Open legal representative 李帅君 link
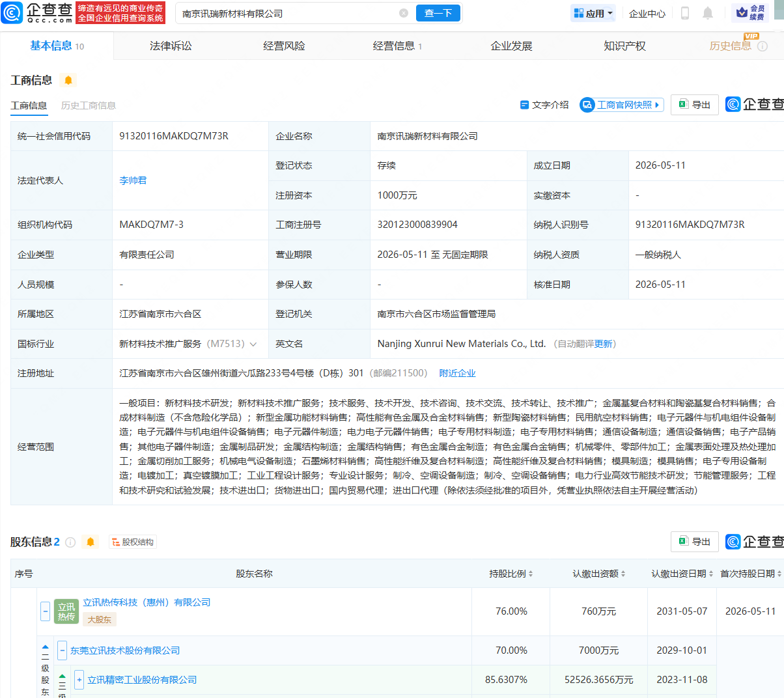The height and width of the screenshot is (698, 784). click(133, 180)
